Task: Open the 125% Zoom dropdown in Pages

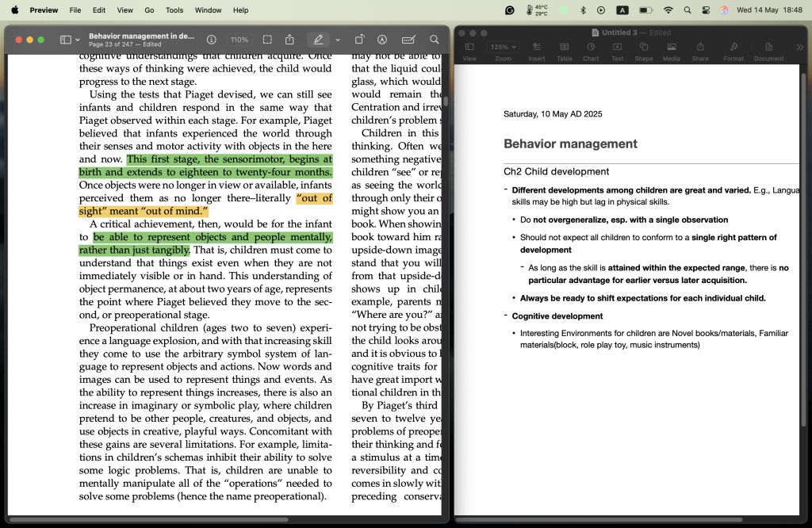Action: pyautogui.click(x=503, y=48)
